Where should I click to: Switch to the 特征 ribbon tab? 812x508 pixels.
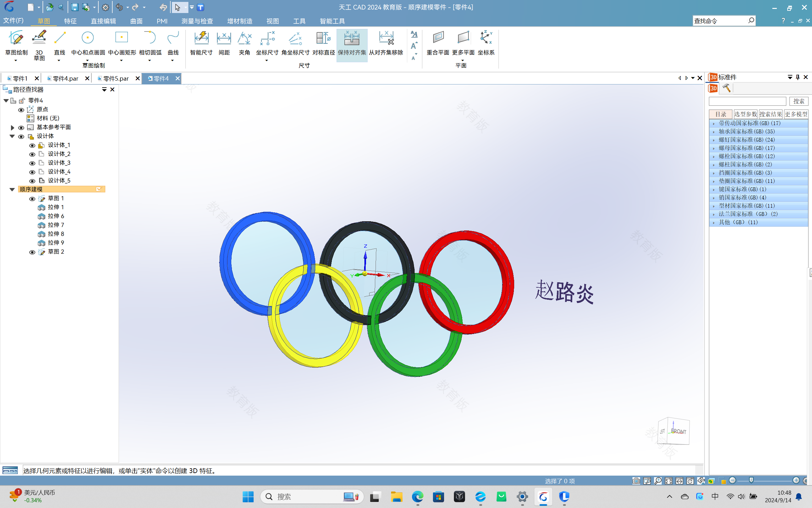tap(70, 21)
